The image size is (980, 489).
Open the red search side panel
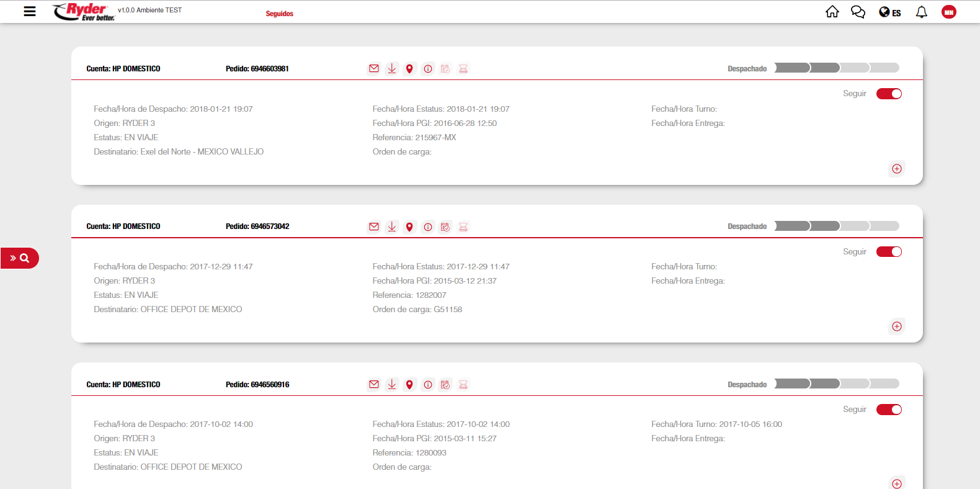point(20,258)
